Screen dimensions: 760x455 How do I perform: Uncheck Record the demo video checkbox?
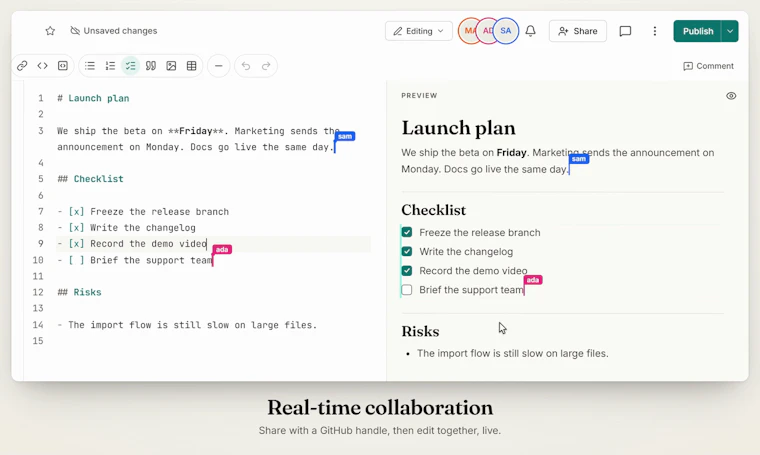coord(407,271)
